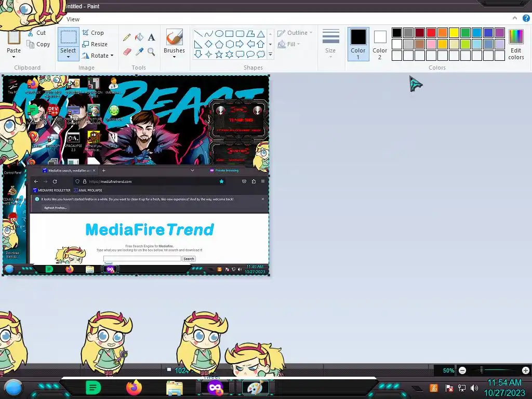Open the Edit colors dialog

516,45
